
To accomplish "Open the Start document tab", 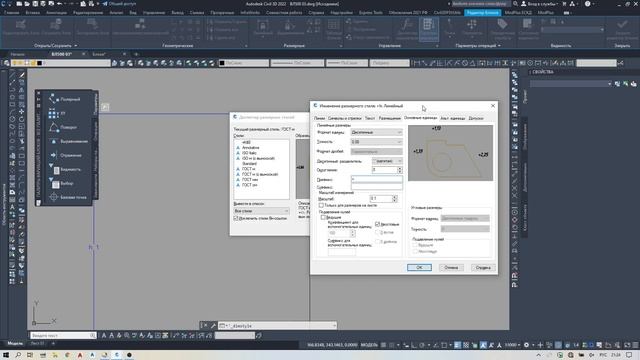I will tap(18, 54).
